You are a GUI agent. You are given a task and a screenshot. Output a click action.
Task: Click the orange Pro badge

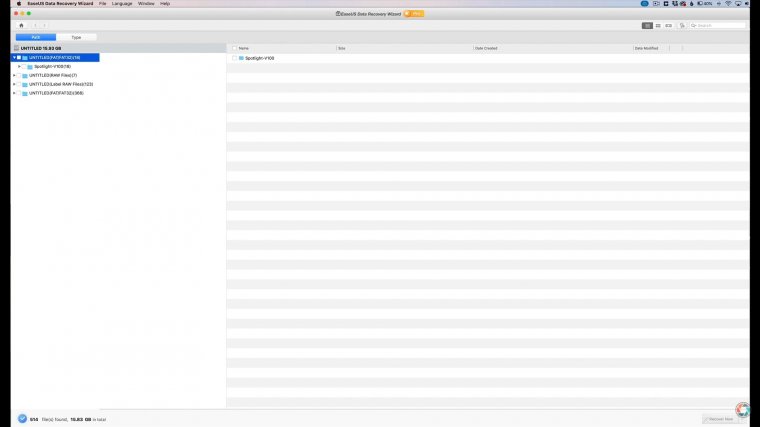pyautogui.click(x=414, y=14)
